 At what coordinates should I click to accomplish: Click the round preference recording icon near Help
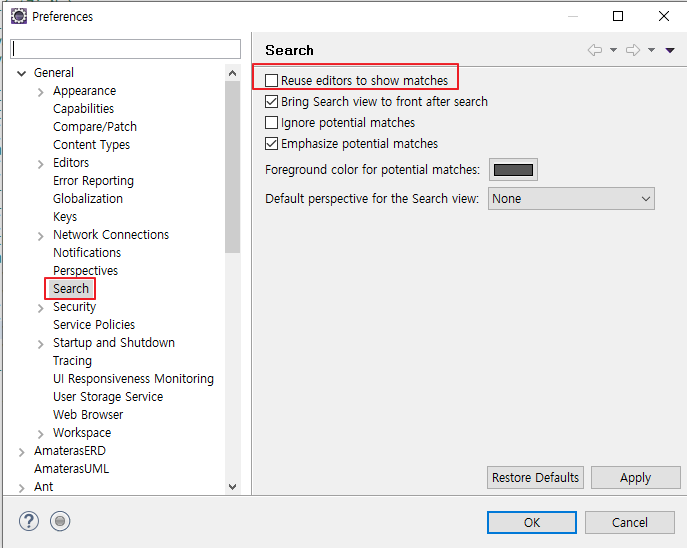[60, 521]
